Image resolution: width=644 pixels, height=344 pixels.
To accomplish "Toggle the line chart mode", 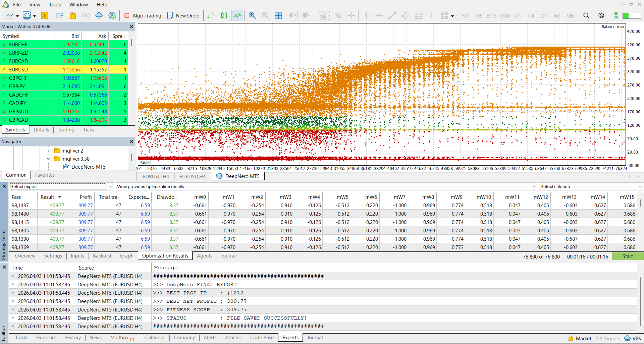I will (x=237, y=15).
